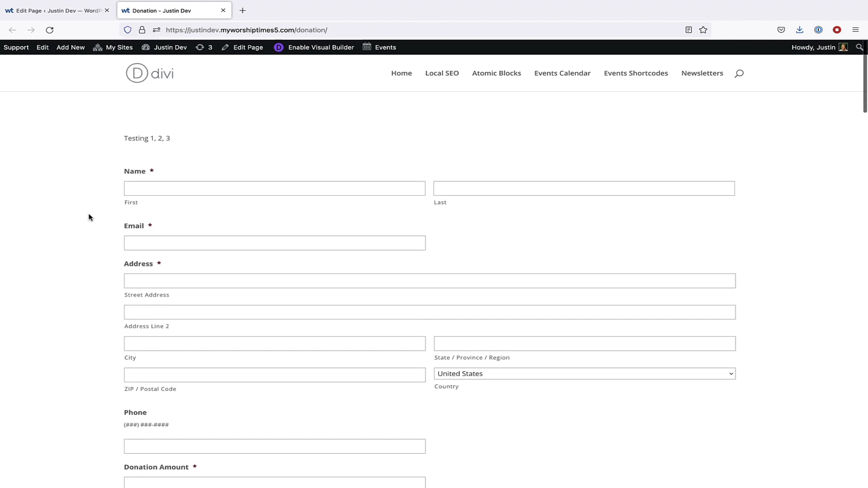Viewport: 868px width, 488px height.
Task: Click Save to Pocket icon
Action: tap(781, 30)
